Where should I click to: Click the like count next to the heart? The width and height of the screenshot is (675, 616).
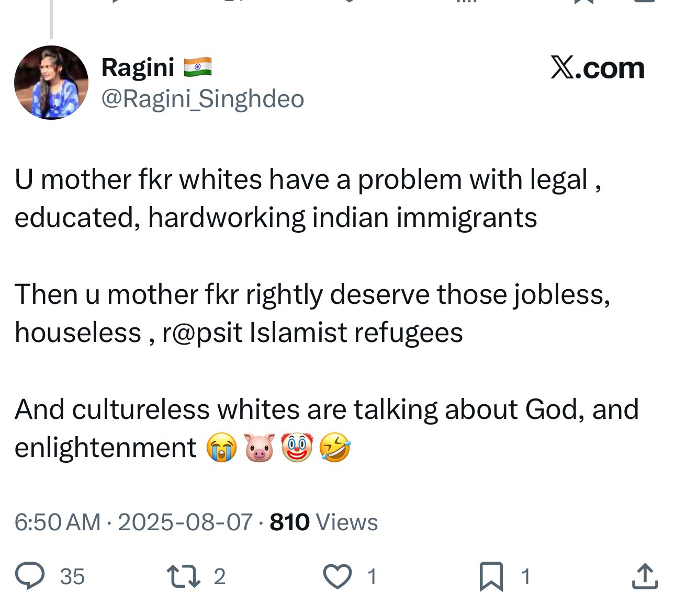click(x=372, y=576)
